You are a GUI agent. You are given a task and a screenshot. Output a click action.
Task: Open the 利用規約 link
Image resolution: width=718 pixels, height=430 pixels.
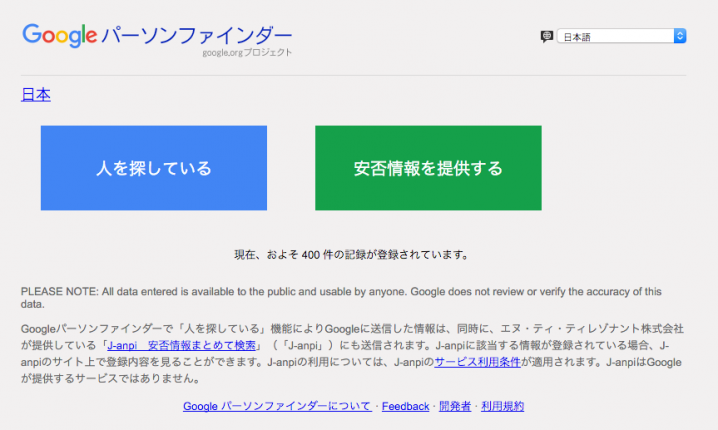[502, 406]
